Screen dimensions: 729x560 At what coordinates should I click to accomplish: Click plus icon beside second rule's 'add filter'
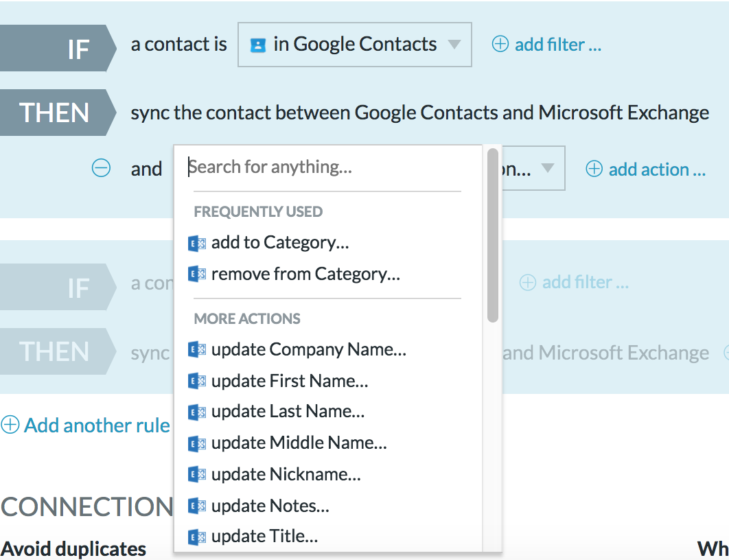[x=528, y=282]
